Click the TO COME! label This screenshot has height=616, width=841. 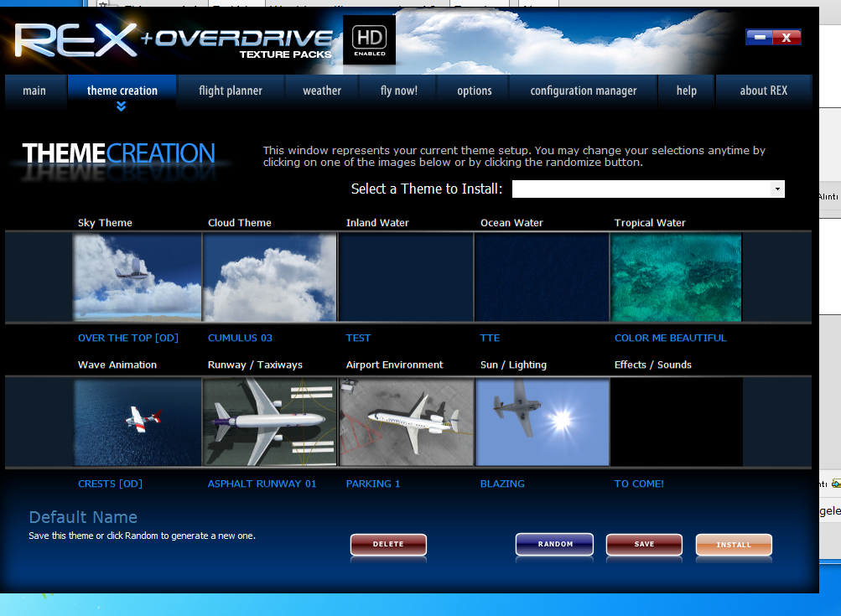click(639, 484)
